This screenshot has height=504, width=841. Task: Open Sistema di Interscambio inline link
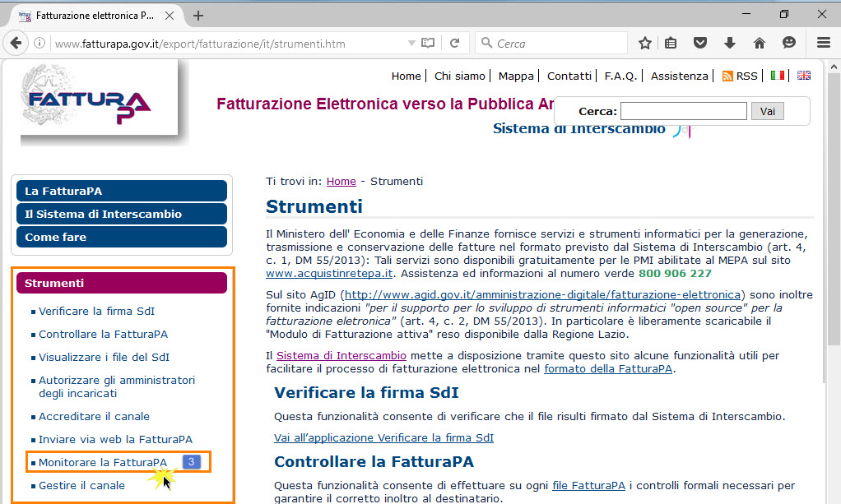pyautogui.click(x=342, y=355)
